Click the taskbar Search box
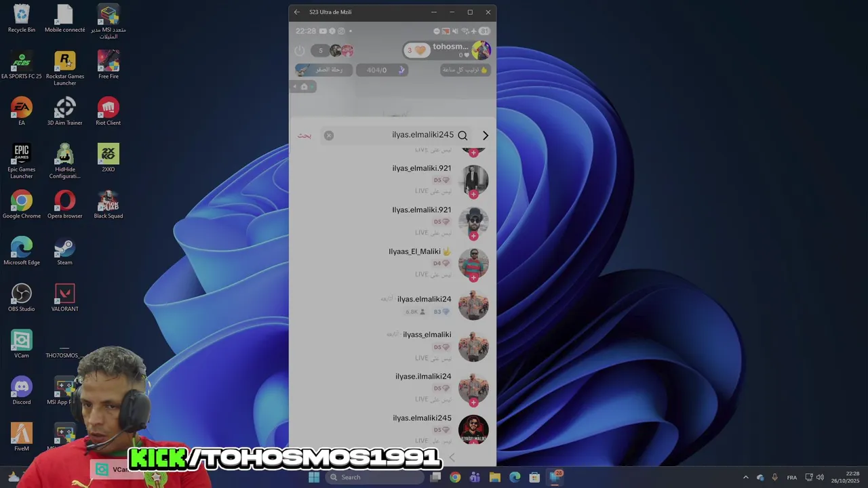The height and width of the screenshot is (488, 868). click(375, 477)
